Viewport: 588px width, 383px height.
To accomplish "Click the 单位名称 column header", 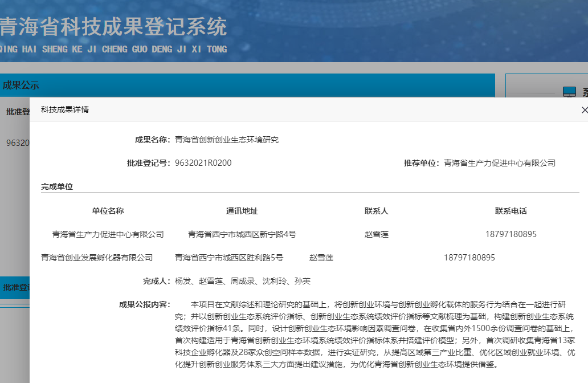I will coord(108,211).
